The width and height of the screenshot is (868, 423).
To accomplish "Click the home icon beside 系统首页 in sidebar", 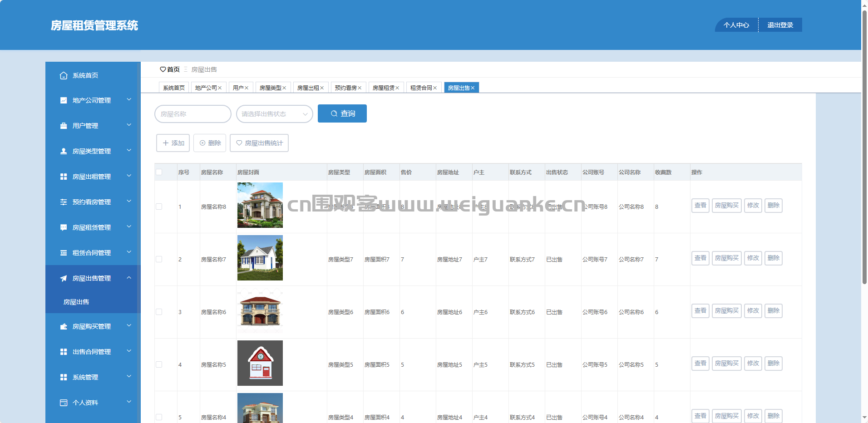I will pos(64,75).
